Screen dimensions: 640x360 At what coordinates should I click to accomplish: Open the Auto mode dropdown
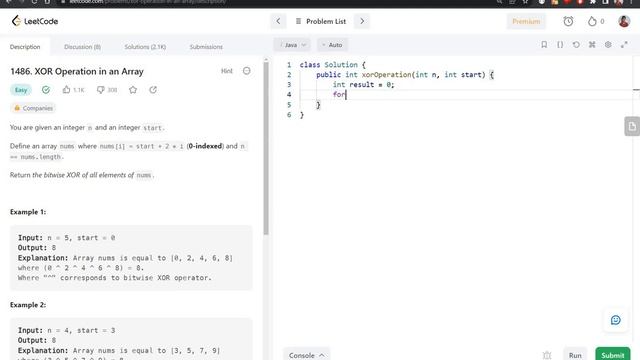[x=332, y=45]
